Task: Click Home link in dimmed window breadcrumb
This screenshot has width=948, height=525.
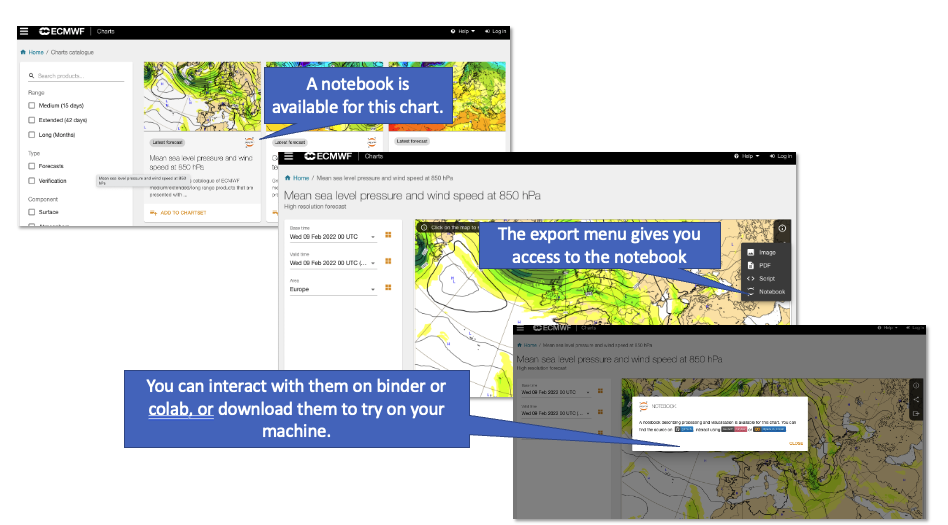Action: (x=530, y=345)
